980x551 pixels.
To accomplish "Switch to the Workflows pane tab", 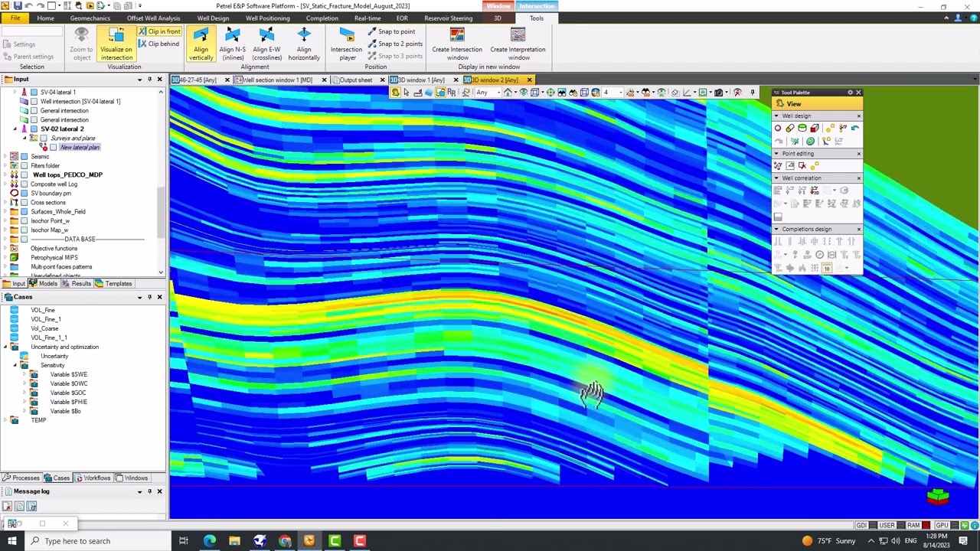I will point(93,478).
